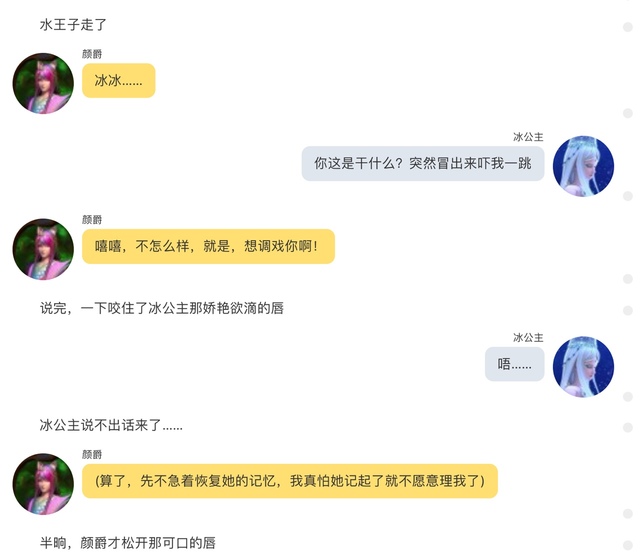Select the yellow 冰冰…… chat bubble
The width and height of the screenshot is (640, 560).
pyautogui.click(x=119, y=80)
